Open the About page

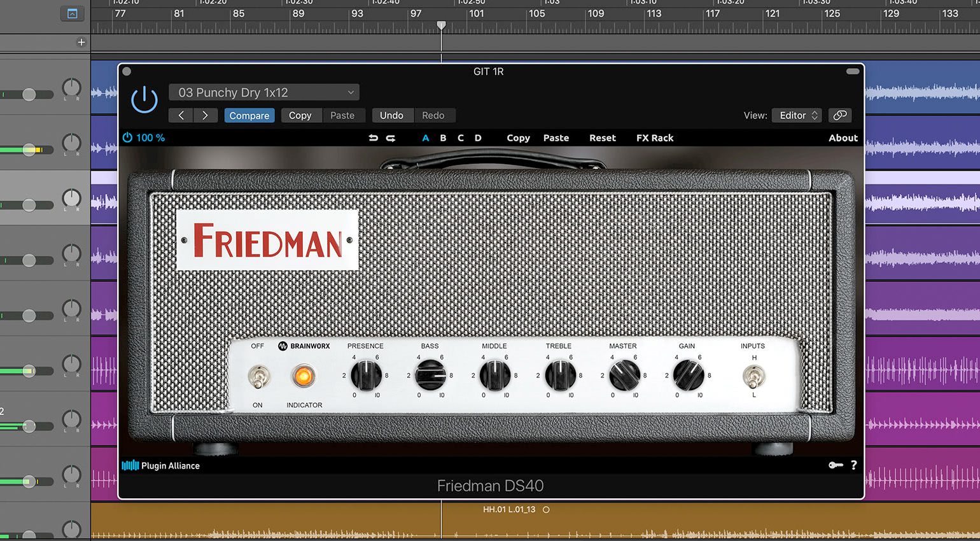pyautogui.click(x=843, y=137)
